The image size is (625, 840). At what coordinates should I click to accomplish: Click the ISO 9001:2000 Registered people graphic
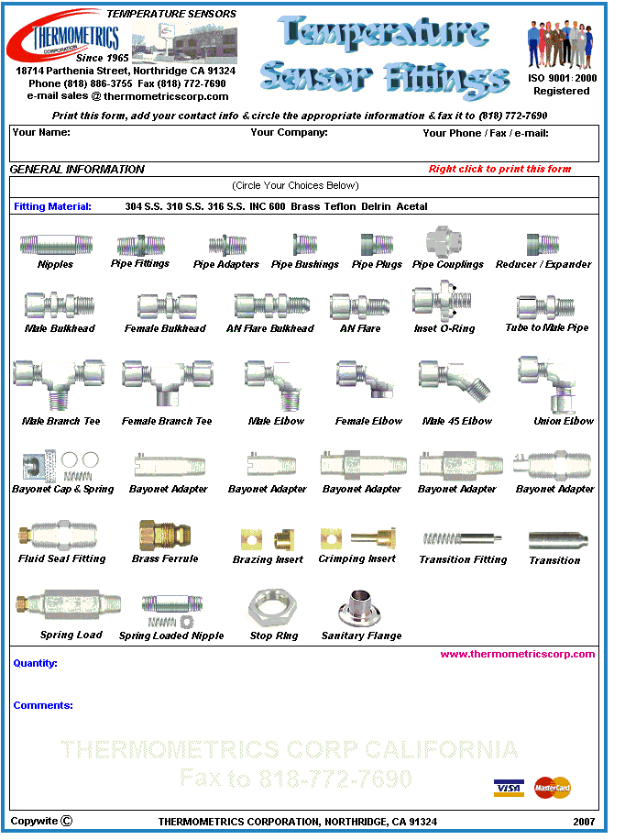tap(561, 44)
